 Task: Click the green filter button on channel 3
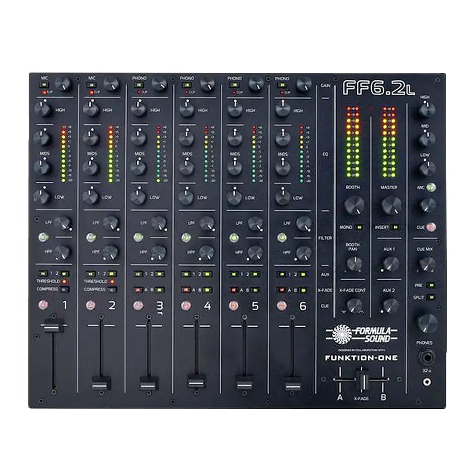(138, 238)
